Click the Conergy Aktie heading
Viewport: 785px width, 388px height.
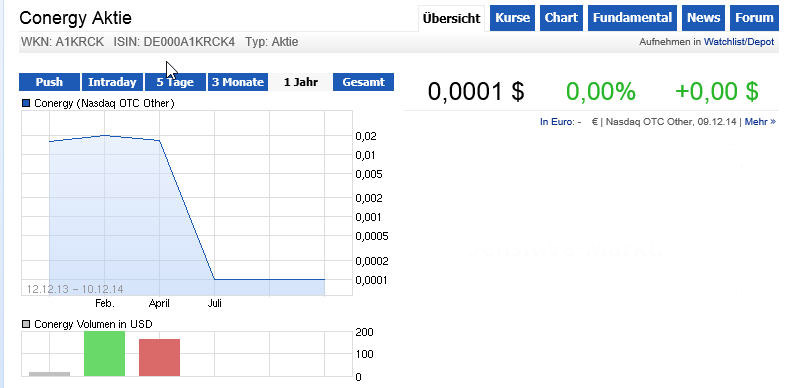(76, 18)
